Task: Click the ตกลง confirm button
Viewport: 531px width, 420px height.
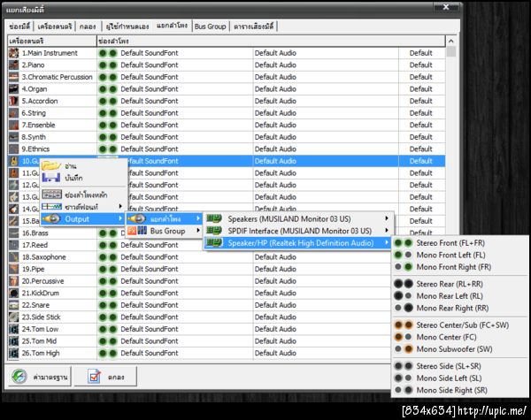Action: (105, 377)
